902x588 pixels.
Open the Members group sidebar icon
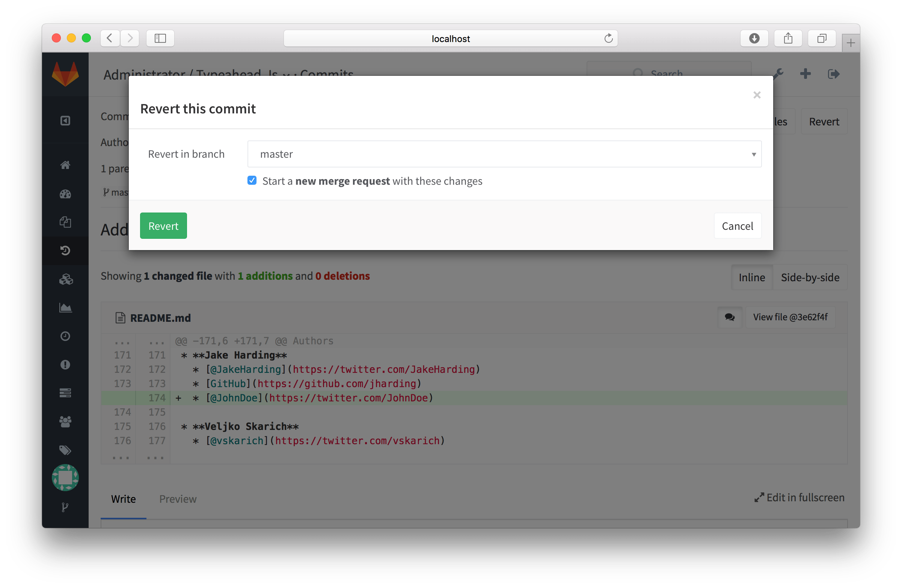coord(65,421)
